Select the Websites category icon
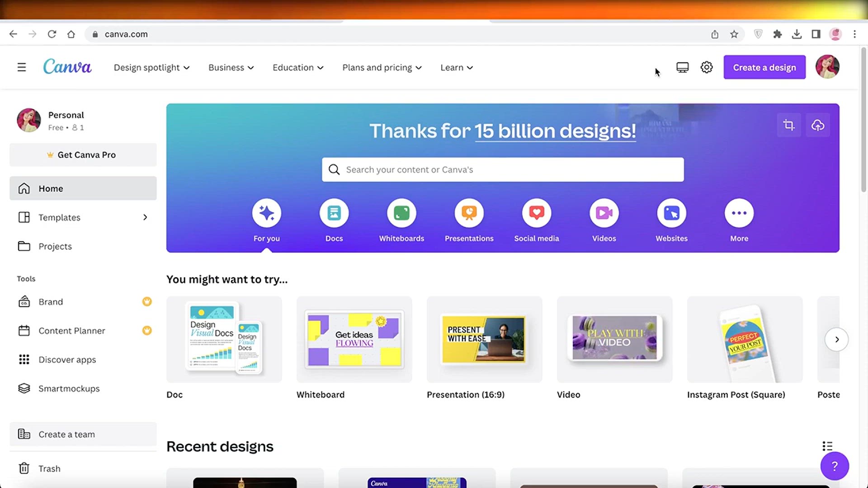 click(x=672, y=213)
